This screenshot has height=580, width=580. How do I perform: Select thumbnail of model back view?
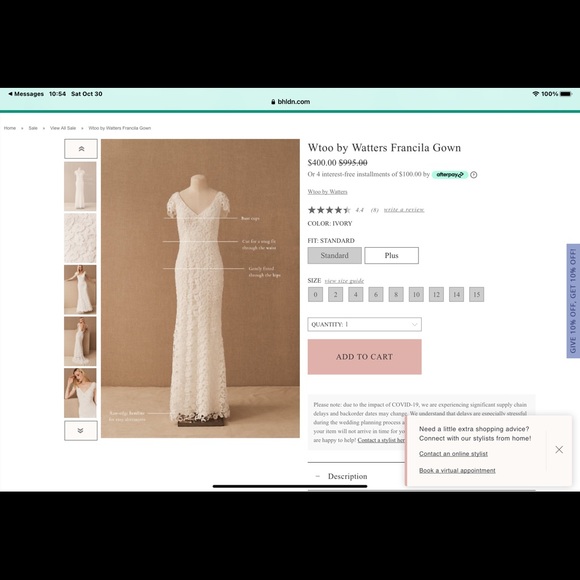point(80,341)
